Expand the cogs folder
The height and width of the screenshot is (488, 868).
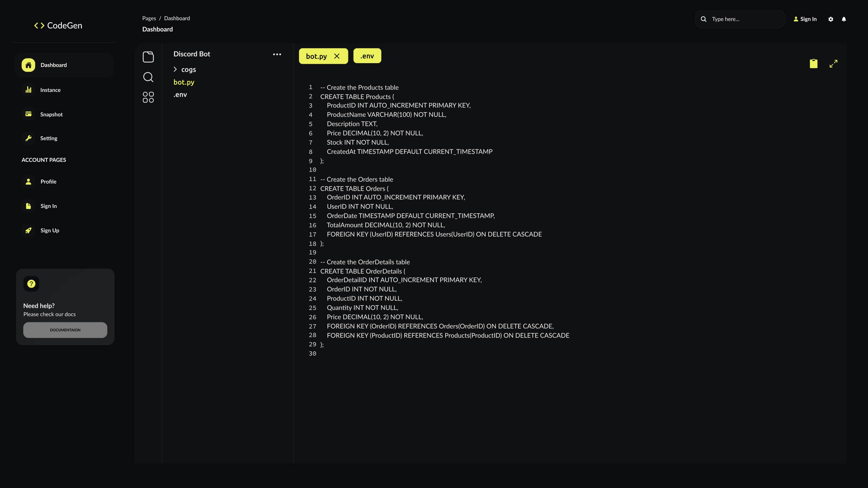click(185, 69)
